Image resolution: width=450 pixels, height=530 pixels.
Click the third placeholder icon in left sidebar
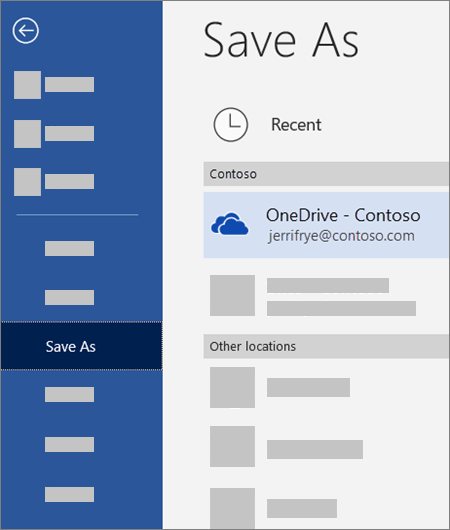click(27, 182)
